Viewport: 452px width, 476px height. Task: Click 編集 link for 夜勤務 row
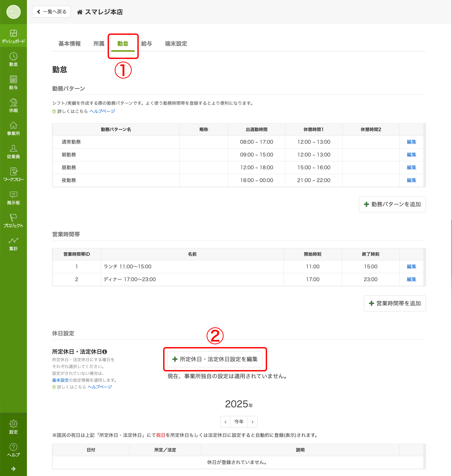(411, 180)
